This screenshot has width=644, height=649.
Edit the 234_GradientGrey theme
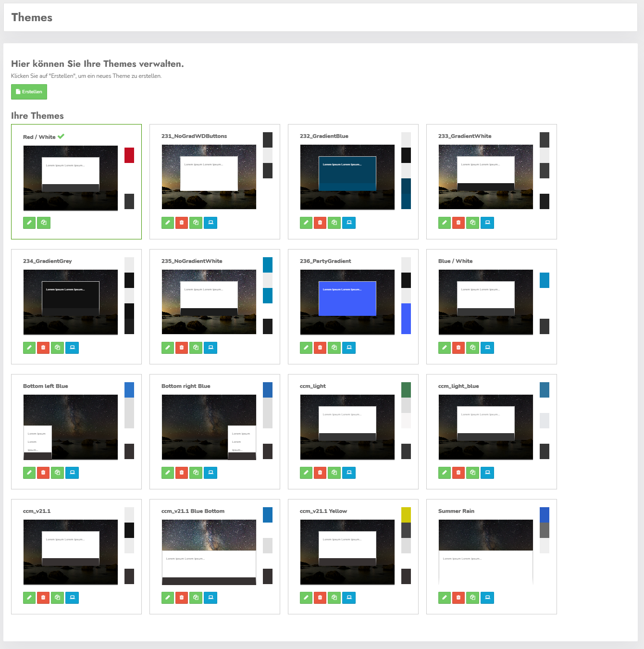pos(29,348)
